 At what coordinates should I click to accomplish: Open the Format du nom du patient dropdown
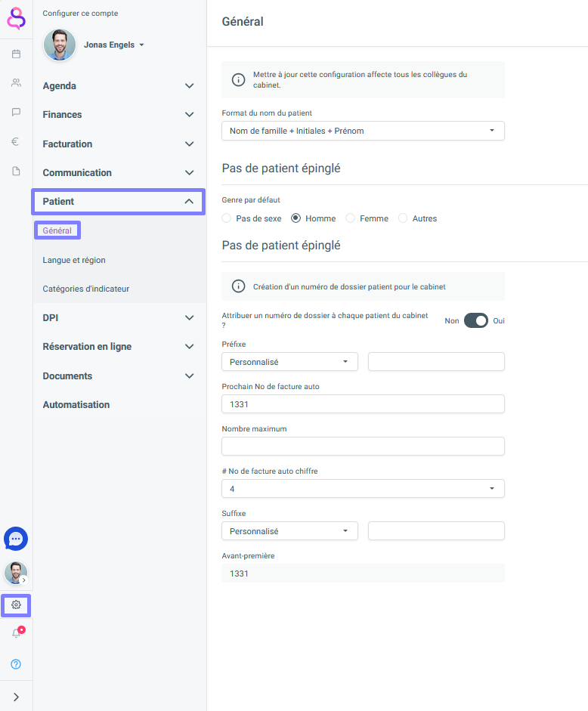363,131
